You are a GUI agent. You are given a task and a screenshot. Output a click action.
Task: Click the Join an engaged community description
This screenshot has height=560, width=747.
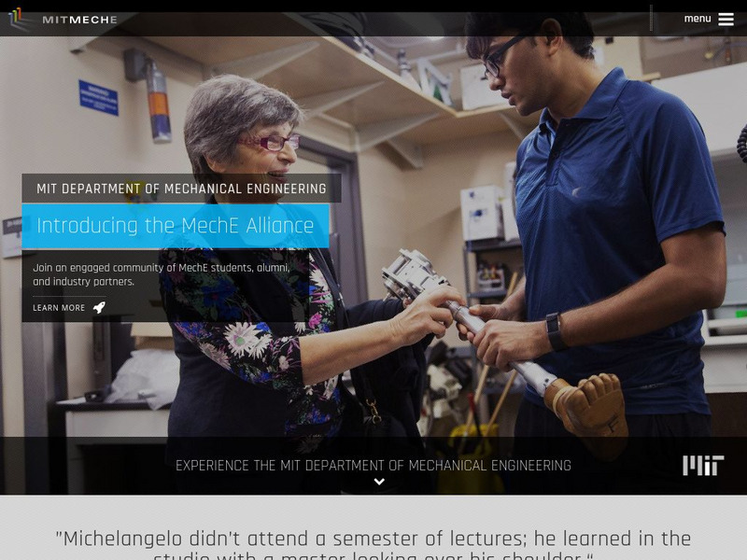pyautogui.click(x=161, y=274)
